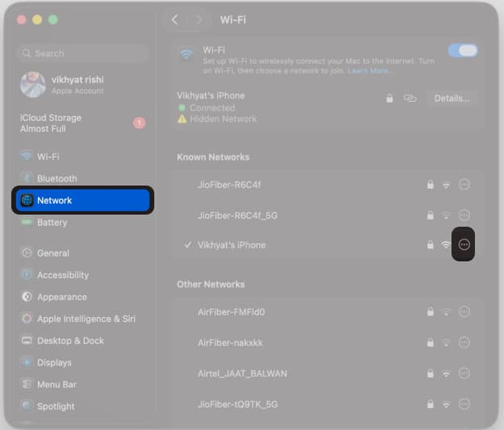Click the lock icon for Airtel_JAAT_BALWAN
Viewport: 504px width, 430px height.
430,374
